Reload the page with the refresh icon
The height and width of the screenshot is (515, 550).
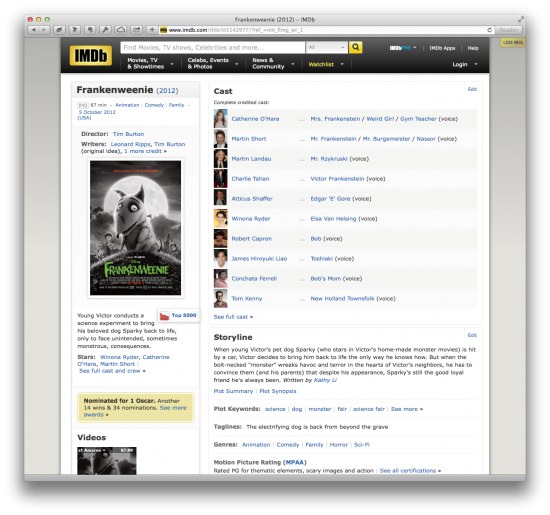point(489,30)
